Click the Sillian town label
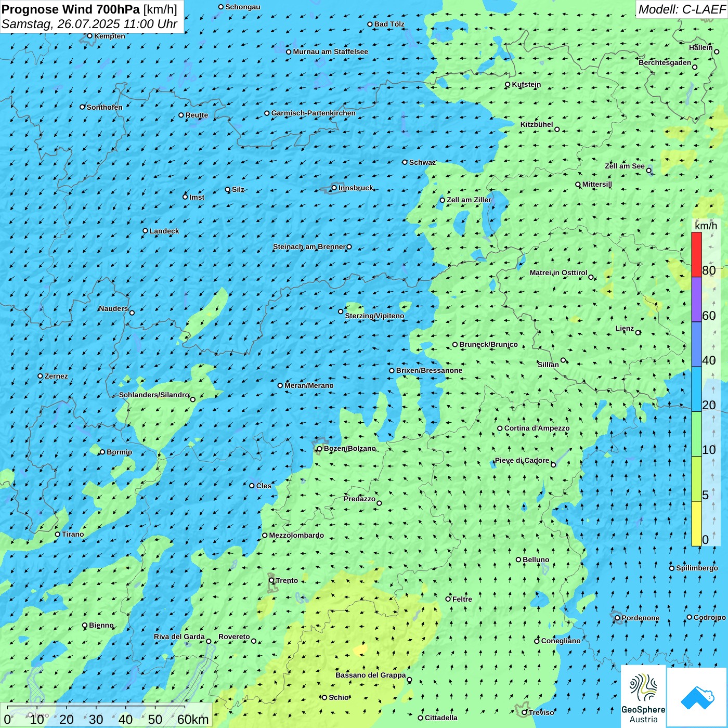The image size is (728, 728). pyautogui.click(x=548, y=365)
